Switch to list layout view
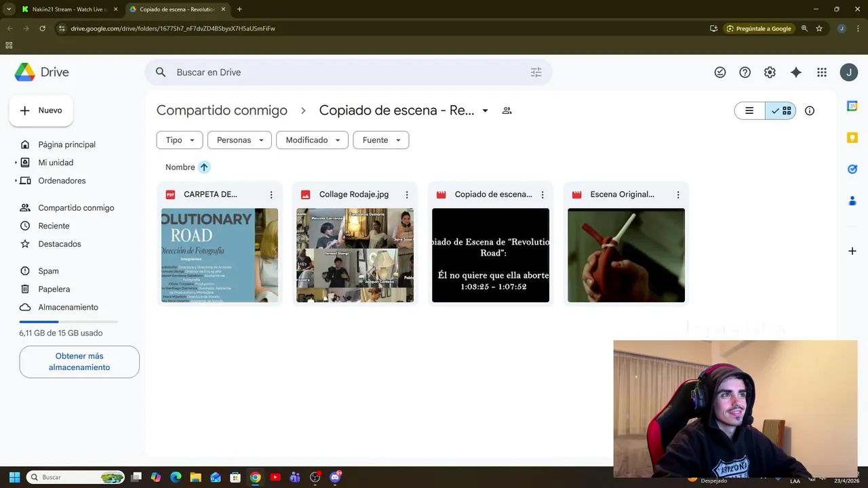The height and width of the screenshot is (488, 868). [x=749, y=110]
